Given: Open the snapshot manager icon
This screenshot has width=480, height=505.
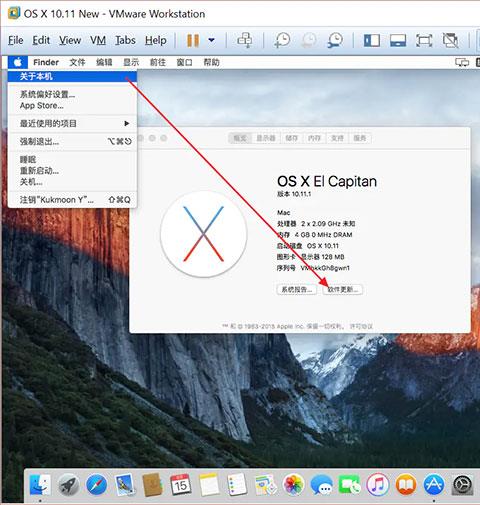Looking at the screenshot, I should point(335,40).
